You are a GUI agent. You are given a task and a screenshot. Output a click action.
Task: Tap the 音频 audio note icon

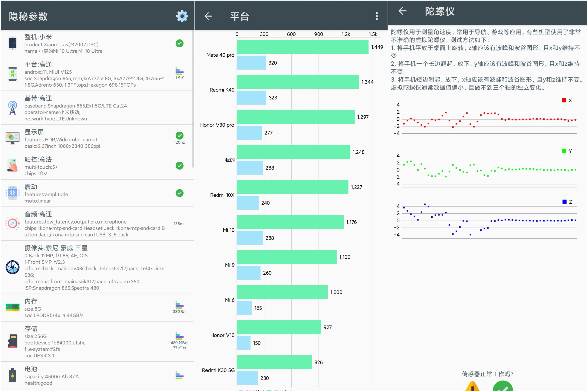pyautogui.click(x=12, y=224)
